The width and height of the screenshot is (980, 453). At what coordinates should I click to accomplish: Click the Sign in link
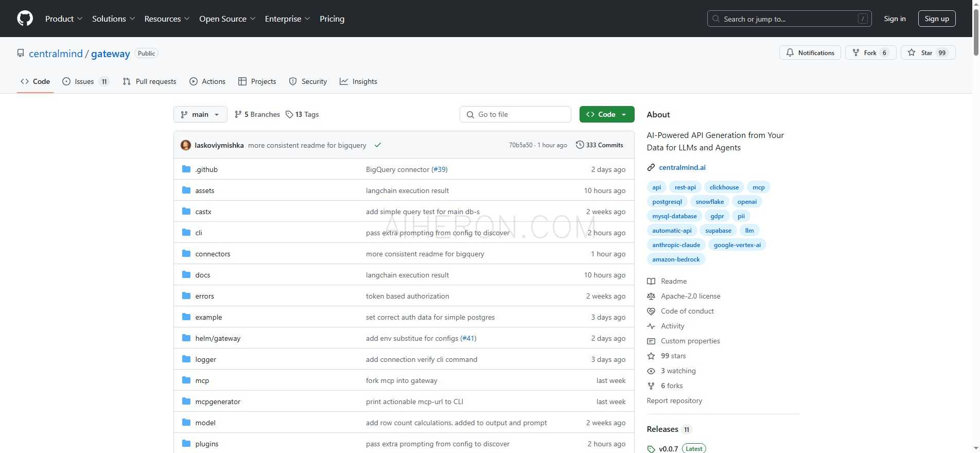tap(895, 19)
